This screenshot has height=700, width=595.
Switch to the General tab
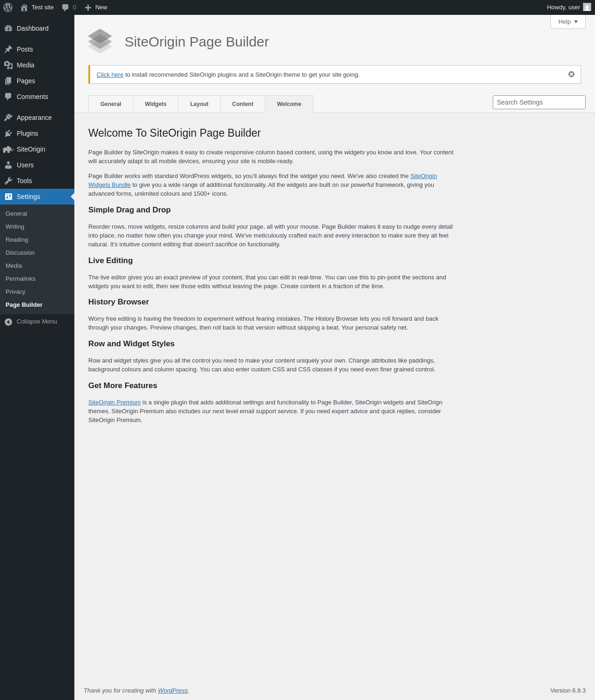pos(111,104)
